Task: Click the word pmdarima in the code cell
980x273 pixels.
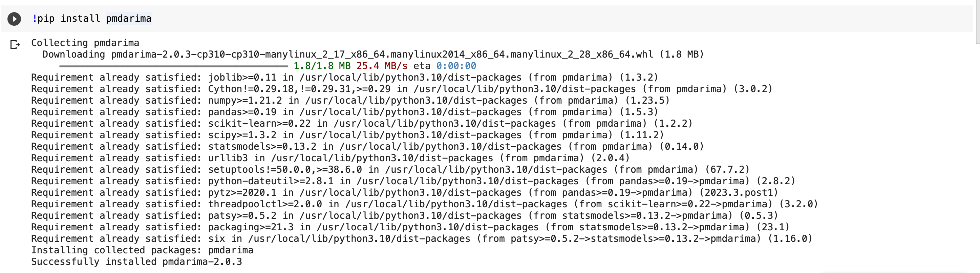Action: (129, 19)
